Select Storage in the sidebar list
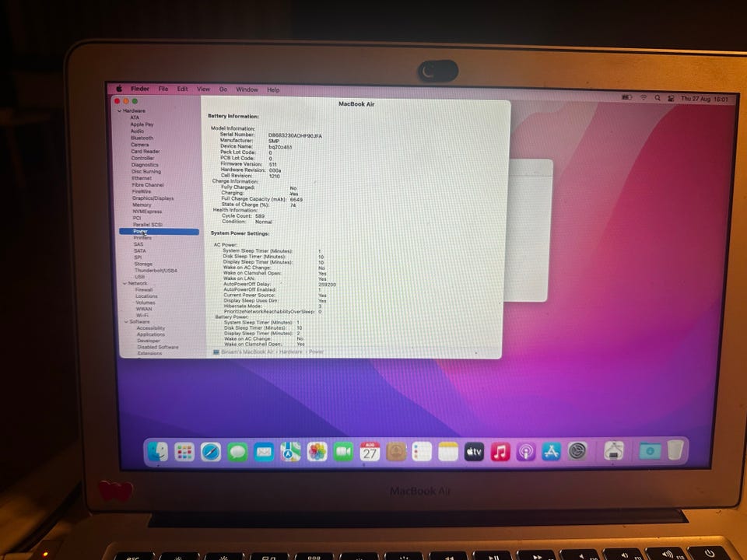 coord(143,264)
